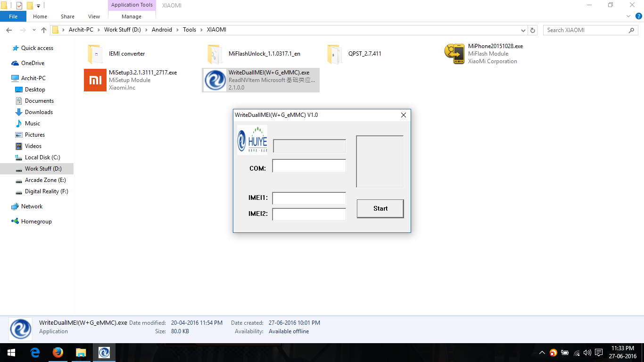Click the File Explorer taskbar icon
Image resolution: width=644 pixels, height=362 pixels.
pos(81,353)
